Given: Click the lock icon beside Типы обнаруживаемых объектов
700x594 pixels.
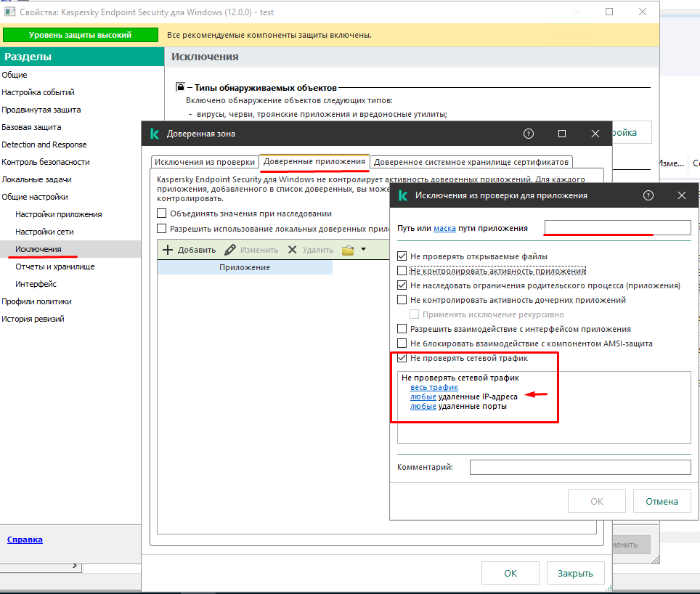Looking at the screenshot, I should tap(180, 87).
